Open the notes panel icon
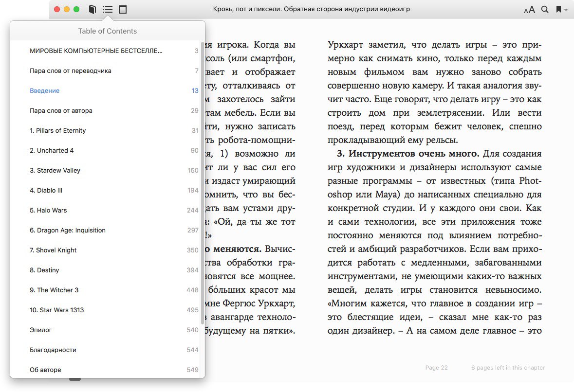This screenshot has height=392, width=574. (123, 10)
